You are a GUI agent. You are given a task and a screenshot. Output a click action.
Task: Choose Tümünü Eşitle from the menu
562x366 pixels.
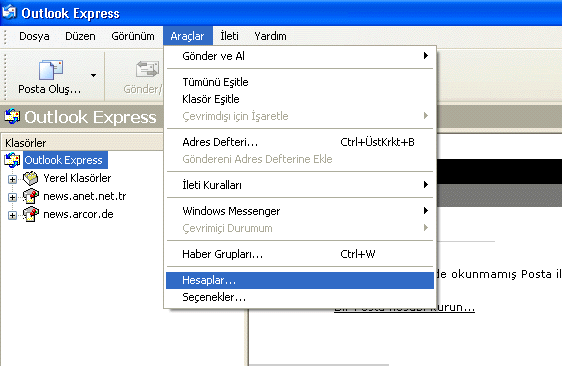pos(300,82)
